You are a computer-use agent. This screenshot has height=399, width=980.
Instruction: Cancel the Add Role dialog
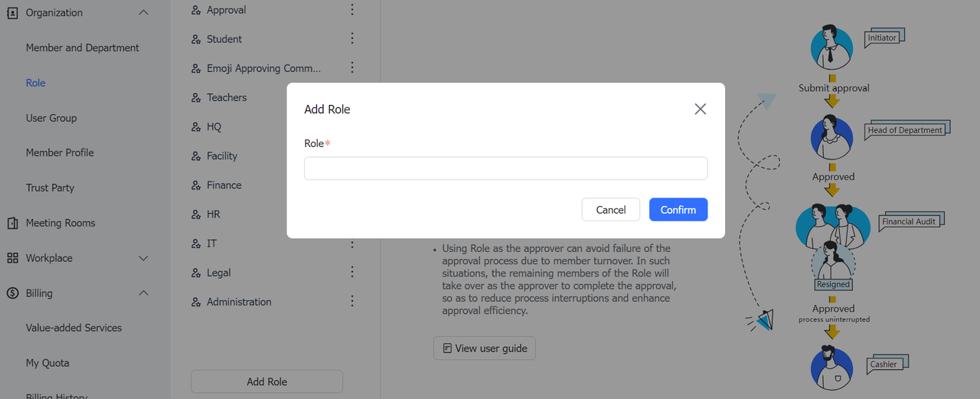point(610,210)
